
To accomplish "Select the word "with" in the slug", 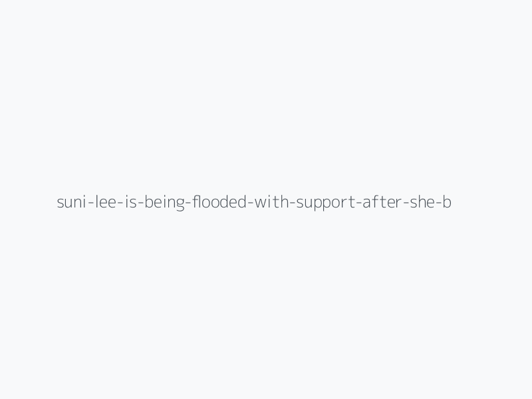I will pos(271,202).
